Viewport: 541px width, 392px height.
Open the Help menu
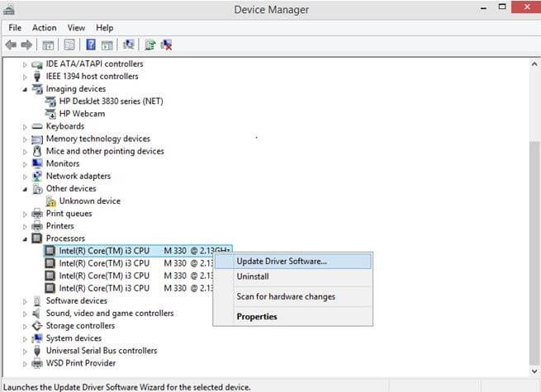(x=105, y=28)
